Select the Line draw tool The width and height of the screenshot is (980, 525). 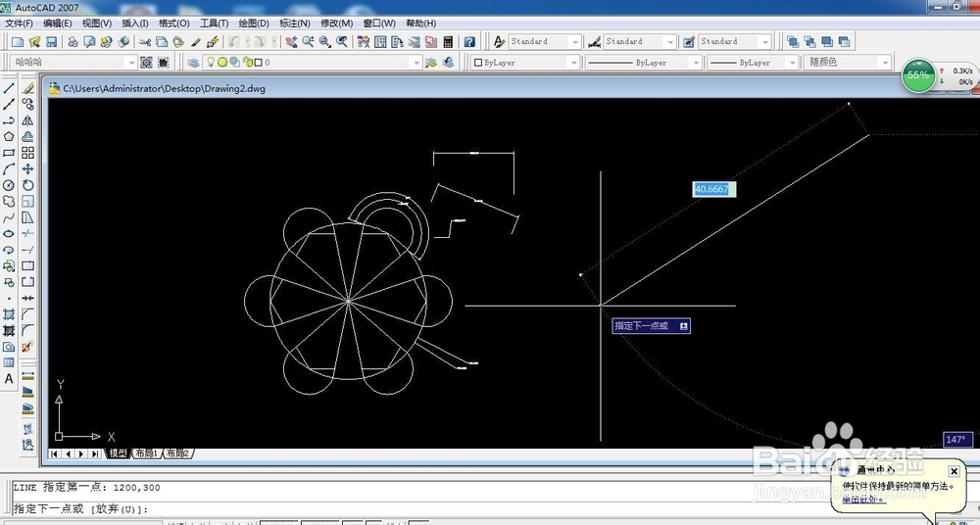[x=9, y=89]
